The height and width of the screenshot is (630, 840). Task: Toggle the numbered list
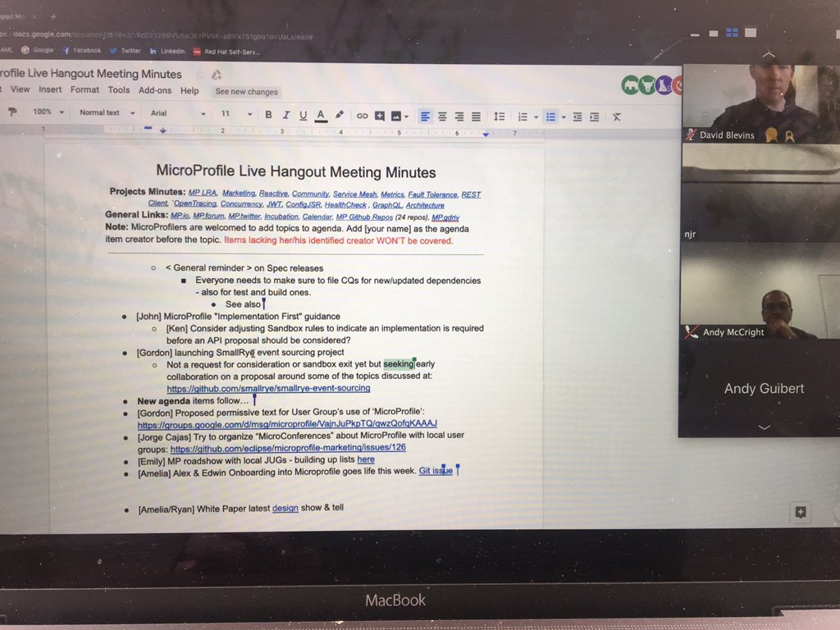523,116
